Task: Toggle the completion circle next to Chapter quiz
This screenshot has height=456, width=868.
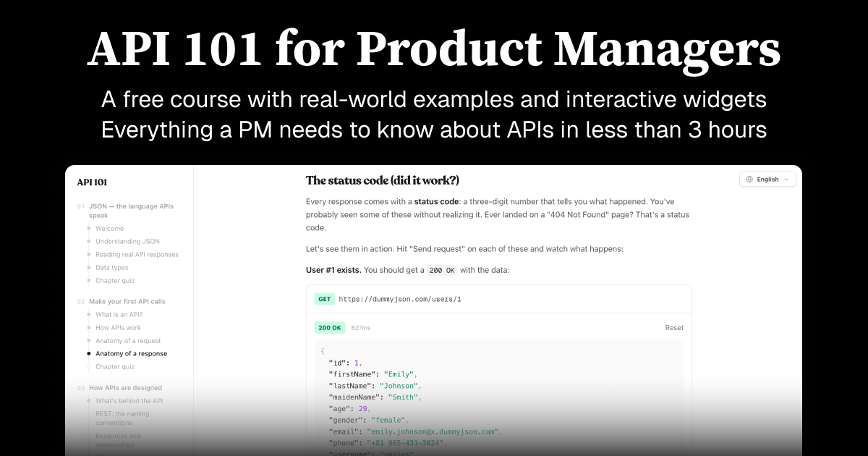Action: pos(88,280)
